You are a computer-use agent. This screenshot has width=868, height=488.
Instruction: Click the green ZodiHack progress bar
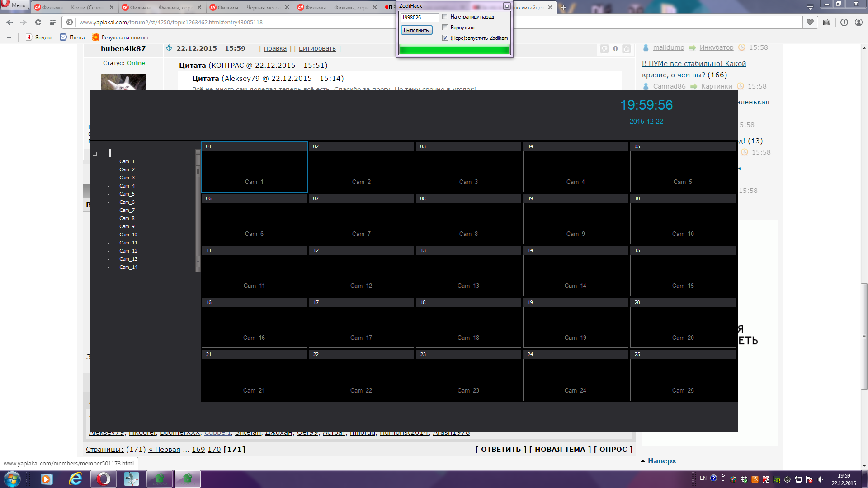point(454,50)
